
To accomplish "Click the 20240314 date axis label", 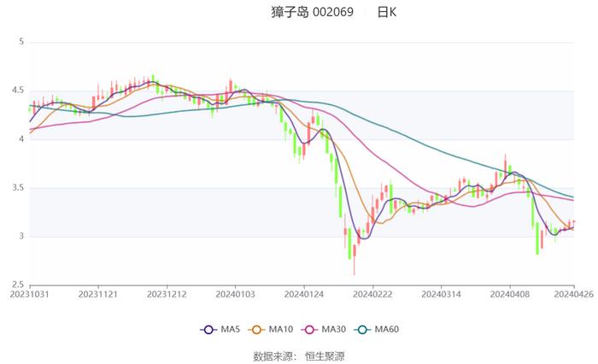I will coord(441,292).
